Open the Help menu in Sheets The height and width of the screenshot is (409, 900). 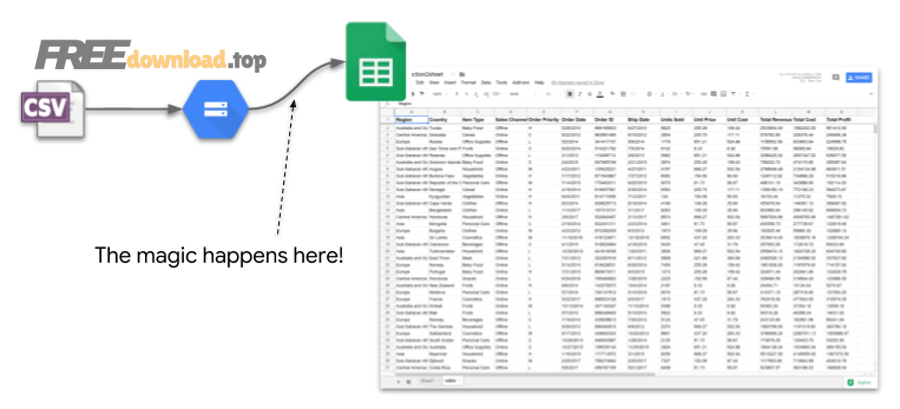click(540, 83)
